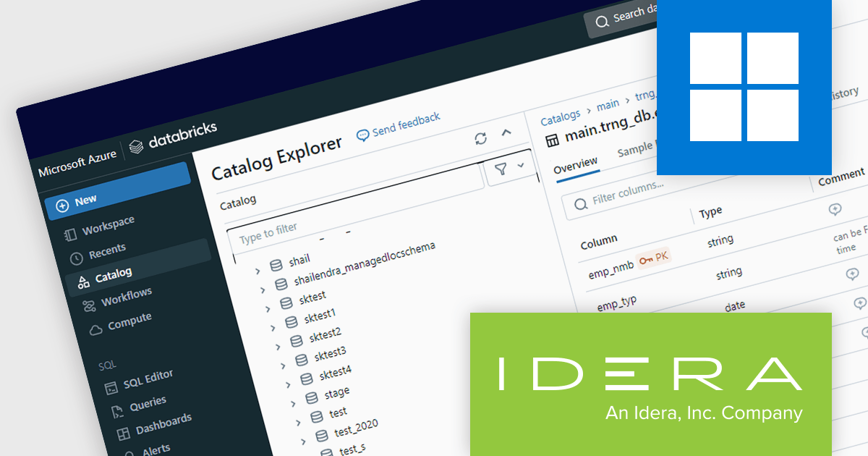Image resolution: width=868 pixels, height=456 pixels.
Task: Click the comment icon under the Comment header
Action: coord(835,209)
